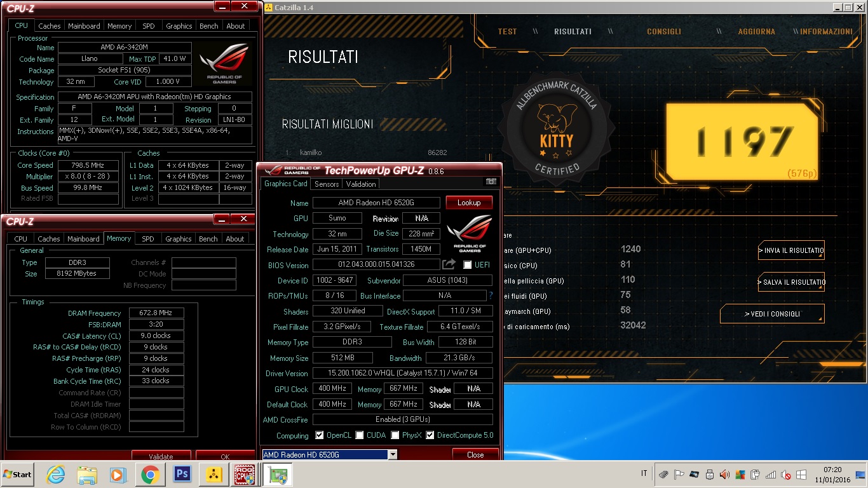The height and width of the screenshot is (488, 868).
Task: Click the BIOS Version field in GPU-Z
Action: click(x=376, y=264)
